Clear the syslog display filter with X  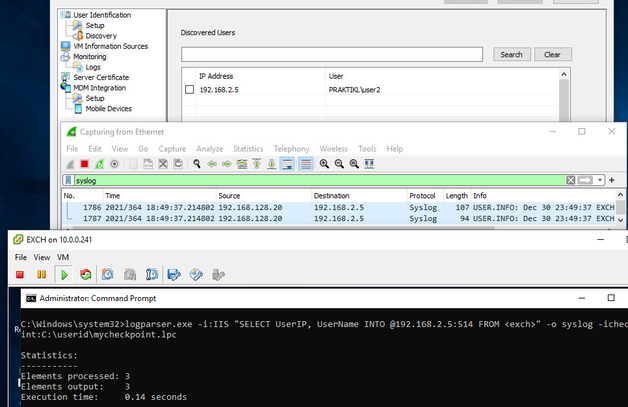point(571,181)
